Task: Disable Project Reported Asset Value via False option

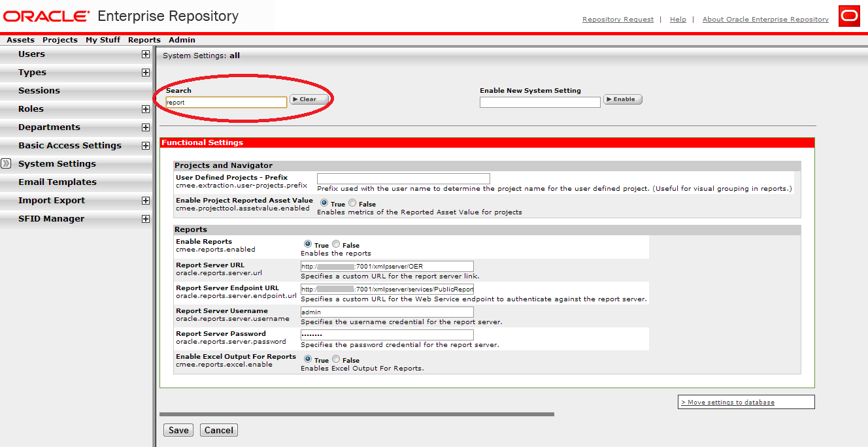Action: pyautogui.click(x=352, y=203)
